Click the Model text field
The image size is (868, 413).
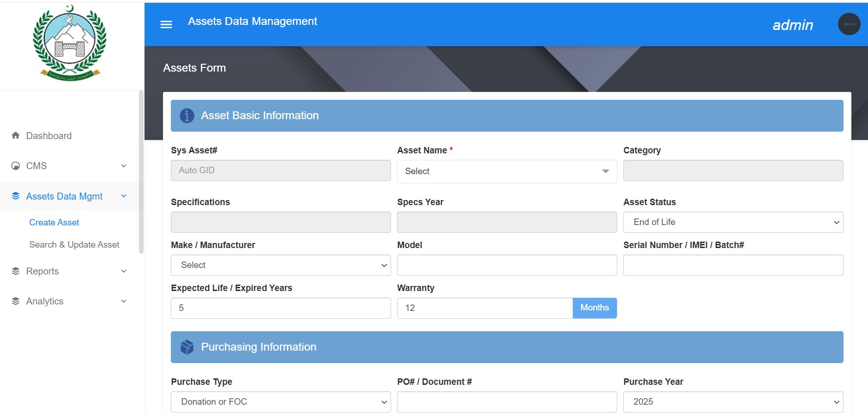(x=506, y=265)
